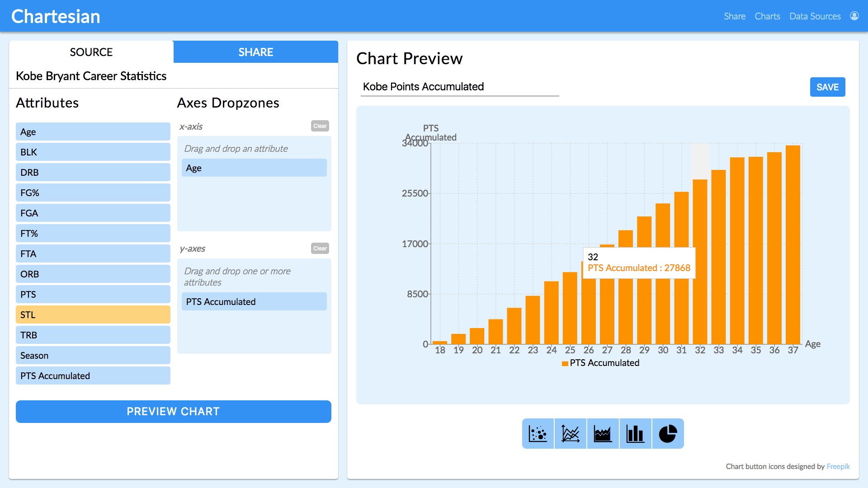868x488 pixels.
Task: Choose the area chart type icon
Action: 603,434
